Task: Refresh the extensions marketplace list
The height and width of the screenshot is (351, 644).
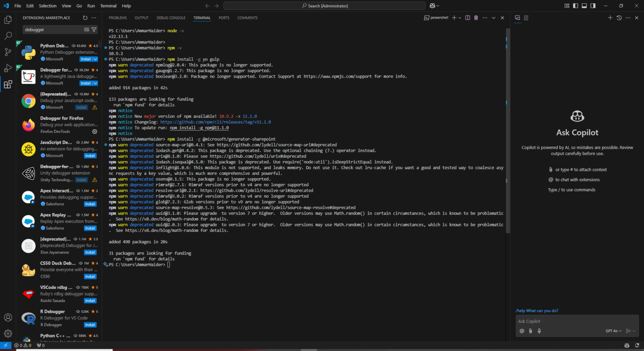Action: pos(85,18)
